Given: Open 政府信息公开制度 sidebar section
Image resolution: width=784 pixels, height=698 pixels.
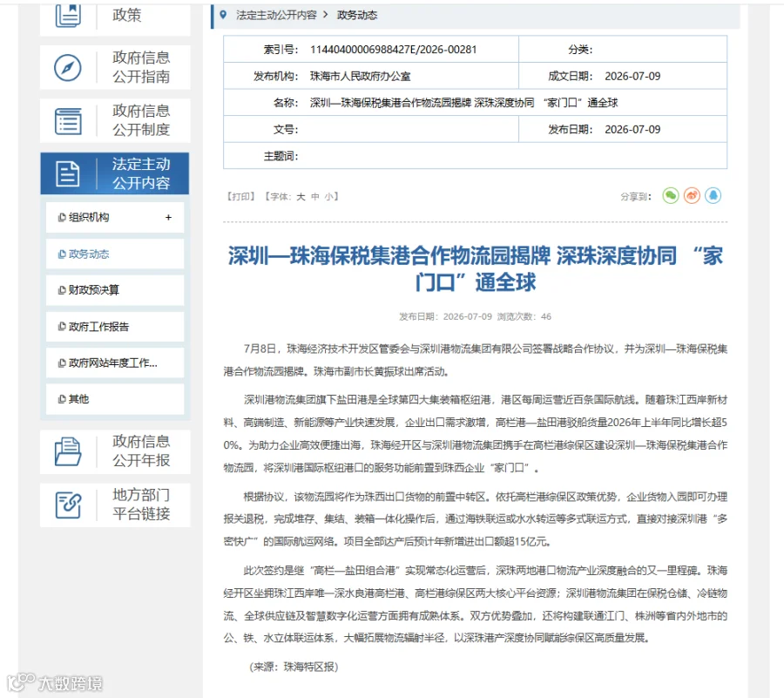Looking at the screenshot, I should click(115, 120).
